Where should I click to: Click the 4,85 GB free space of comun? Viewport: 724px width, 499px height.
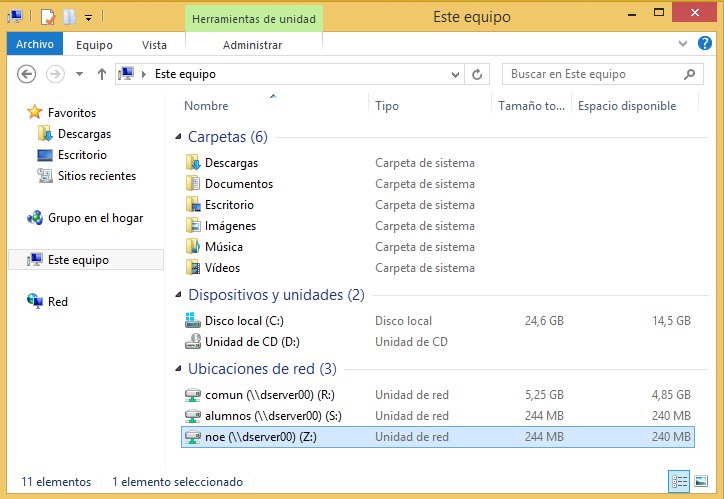pos(671,395)
